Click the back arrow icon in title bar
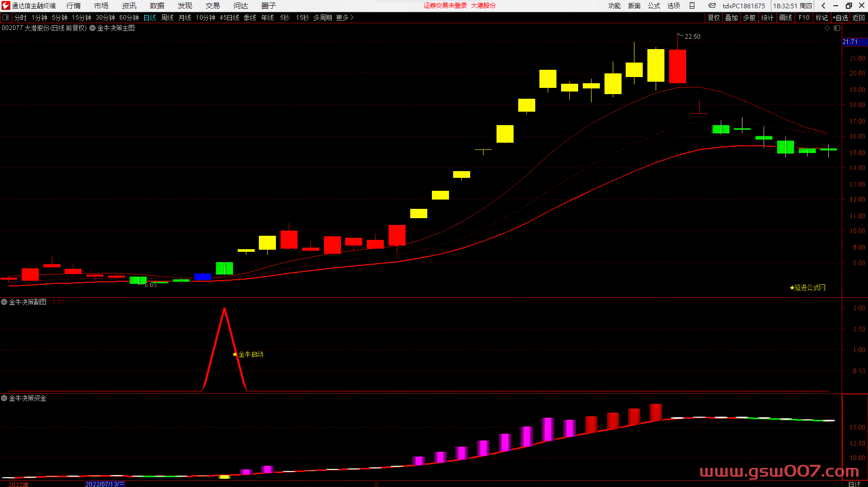The image size is (868, 487). pos(823,6)
